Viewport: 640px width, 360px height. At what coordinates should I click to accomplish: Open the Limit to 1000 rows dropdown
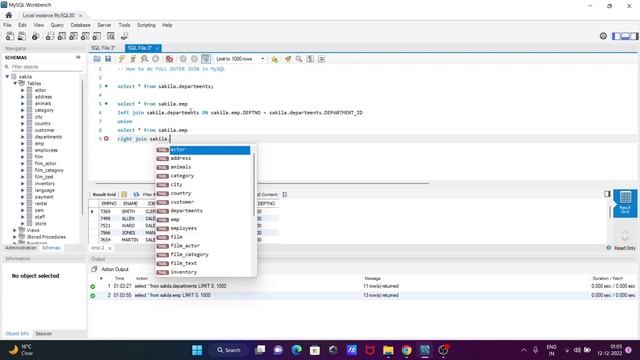240,59
